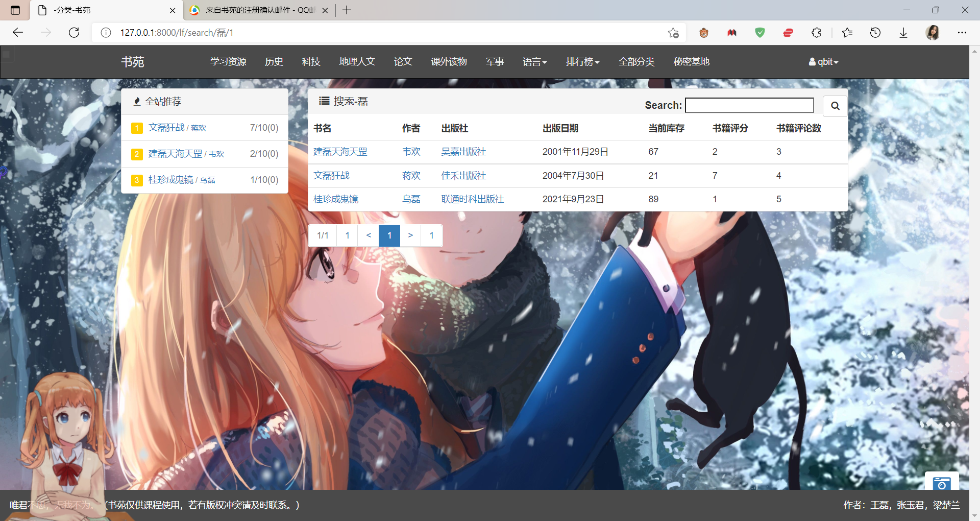Open the 历史 category

point(274,62)
